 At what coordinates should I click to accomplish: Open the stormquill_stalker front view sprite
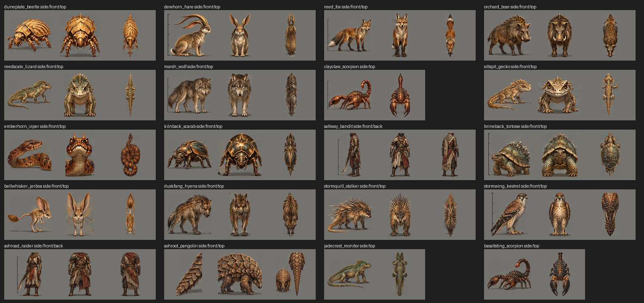(x=400, y=215)
